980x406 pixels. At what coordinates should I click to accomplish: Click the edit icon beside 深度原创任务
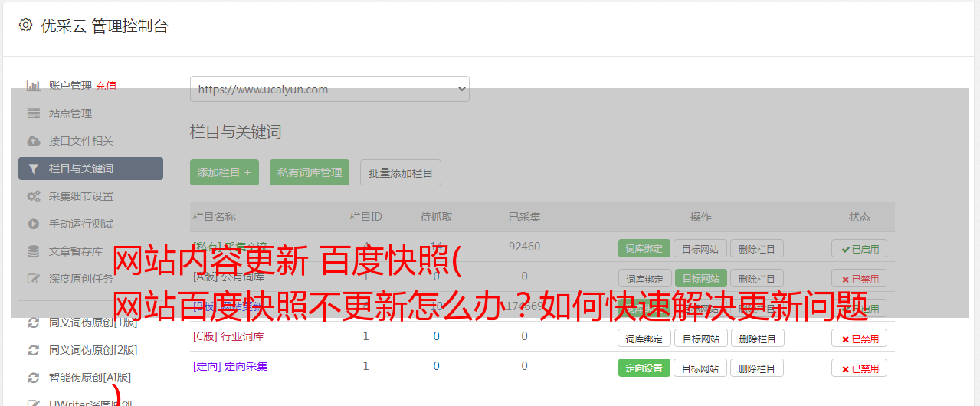tap(34, 279)
